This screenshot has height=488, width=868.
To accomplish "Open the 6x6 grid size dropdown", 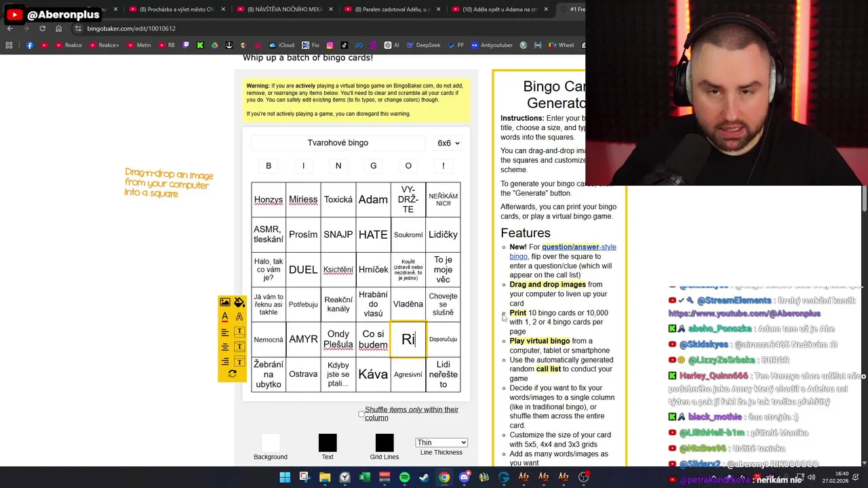I will tap(448, 143).
